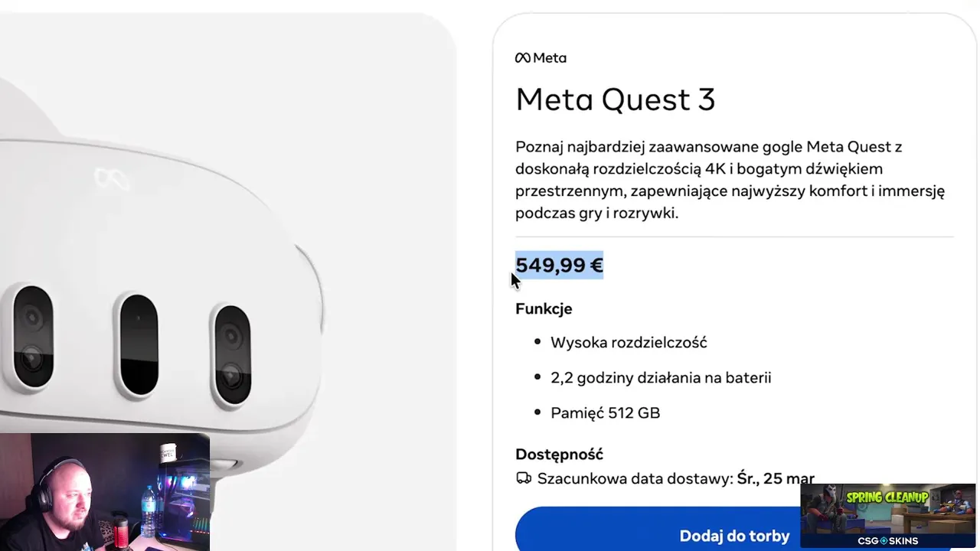Click the delivery truck icon

pos(524,478)
